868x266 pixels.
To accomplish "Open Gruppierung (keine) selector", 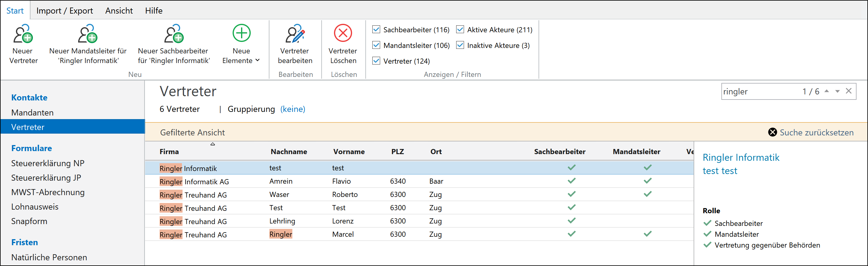I will click(292, 109).
